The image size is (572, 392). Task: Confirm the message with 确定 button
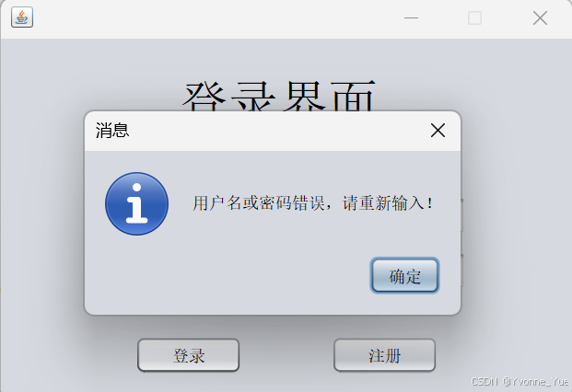[405, 276]
